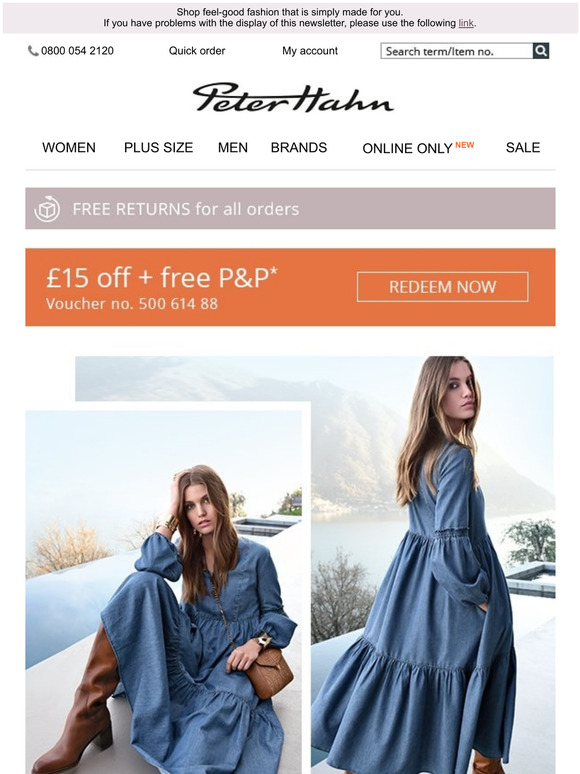This screenshot has width=580, height=774.
Task: View the SALE section
Action: coord(523,148)
